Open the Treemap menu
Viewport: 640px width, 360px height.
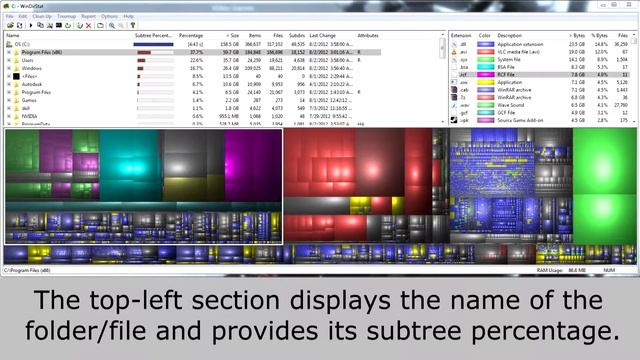(x=67, y=16)
